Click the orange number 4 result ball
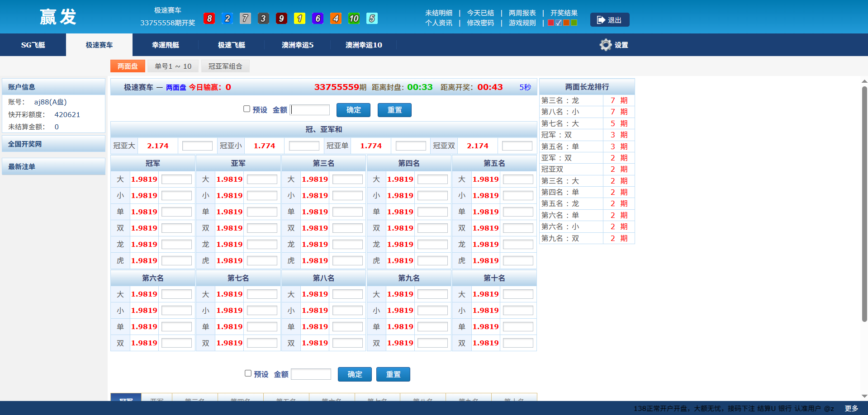This screenshot has height=415, width=868. pos(336,19)
